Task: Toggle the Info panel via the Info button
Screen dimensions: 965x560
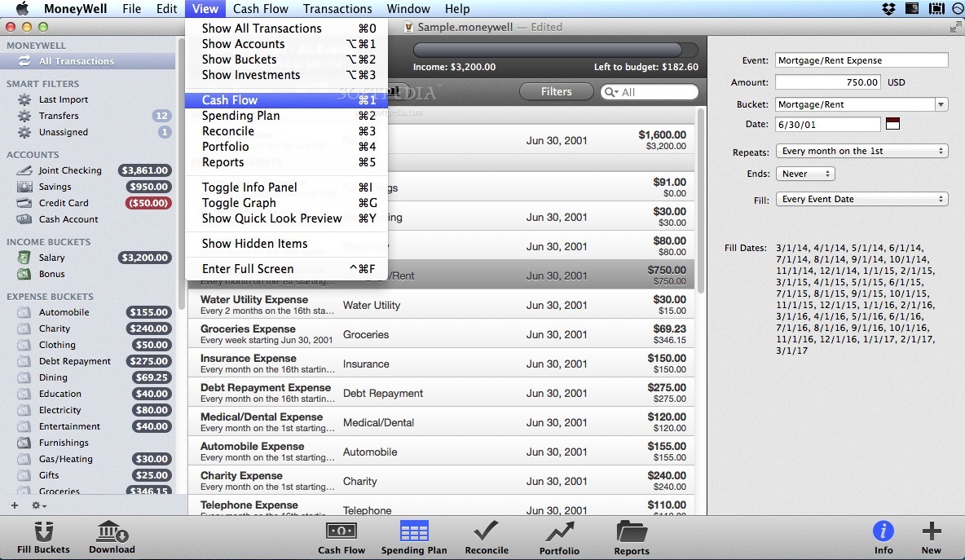Action: (883, 536)
